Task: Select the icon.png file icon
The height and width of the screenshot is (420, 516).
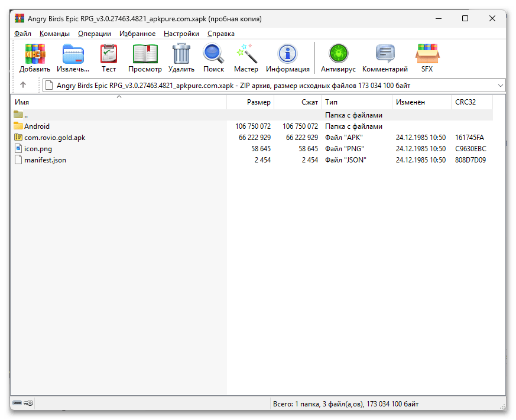Action: pyautogui.click(x=18, y=148)
